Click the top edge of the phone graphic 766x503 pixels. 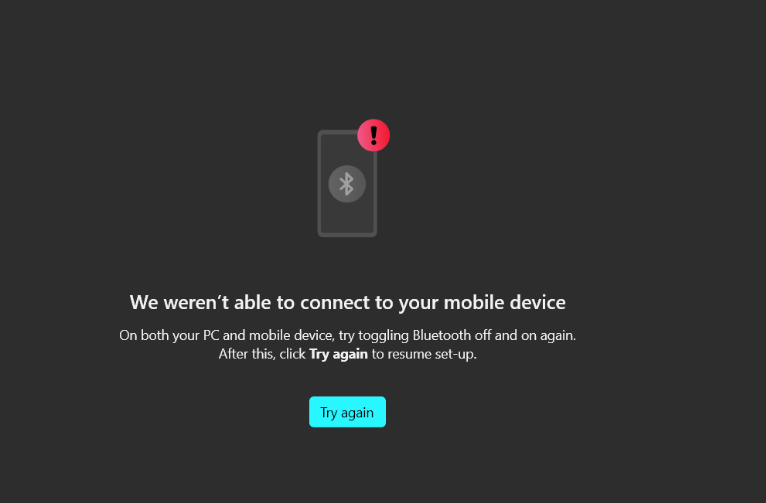point(339,132)
